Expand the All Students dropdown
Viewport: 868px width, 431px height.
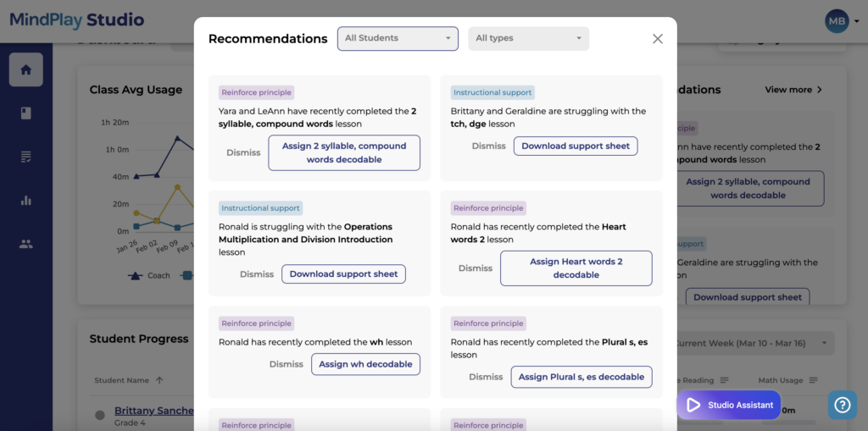[x=398, y=39]
